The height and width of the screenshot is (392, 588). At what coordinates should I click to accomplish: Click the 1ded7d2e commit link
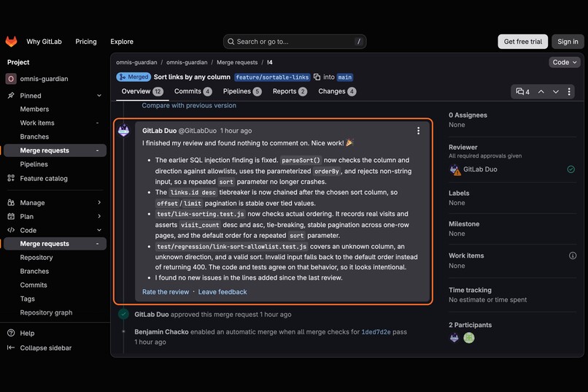click(x=376, y=332)
